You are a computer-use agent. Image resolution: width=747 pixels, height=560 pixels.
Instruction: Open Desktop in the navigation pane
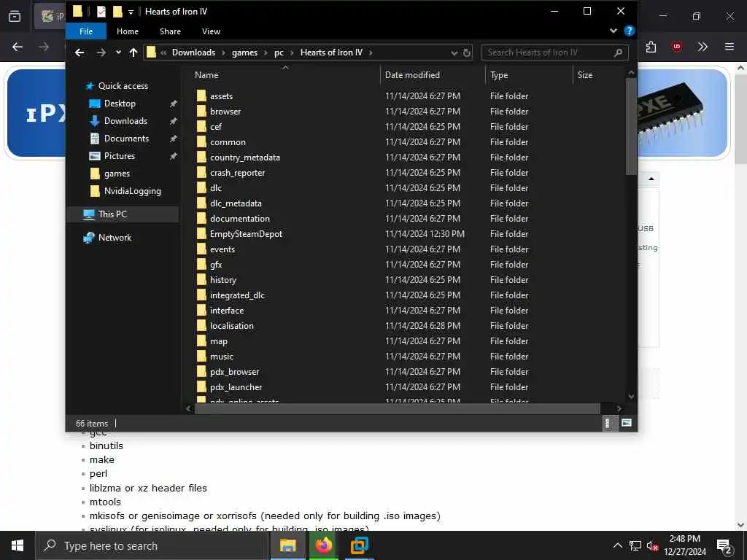click(120, 104)
